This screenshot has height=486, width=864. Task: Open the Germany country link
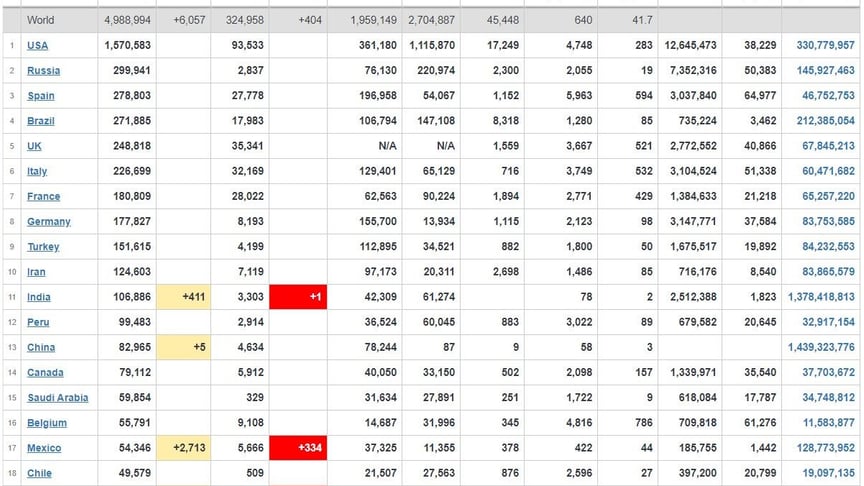tap(49, 222)
